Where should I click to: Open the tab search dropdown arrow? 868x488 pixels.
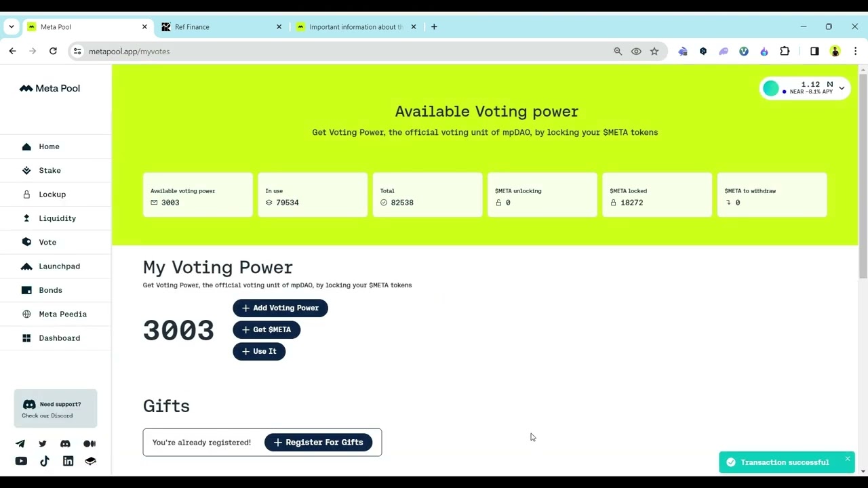[12, 27]
